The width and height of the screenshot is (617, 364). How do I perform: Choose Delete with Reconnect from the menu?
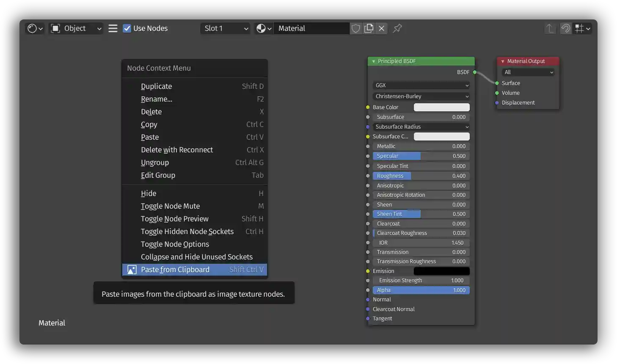(x=177, y=150)
